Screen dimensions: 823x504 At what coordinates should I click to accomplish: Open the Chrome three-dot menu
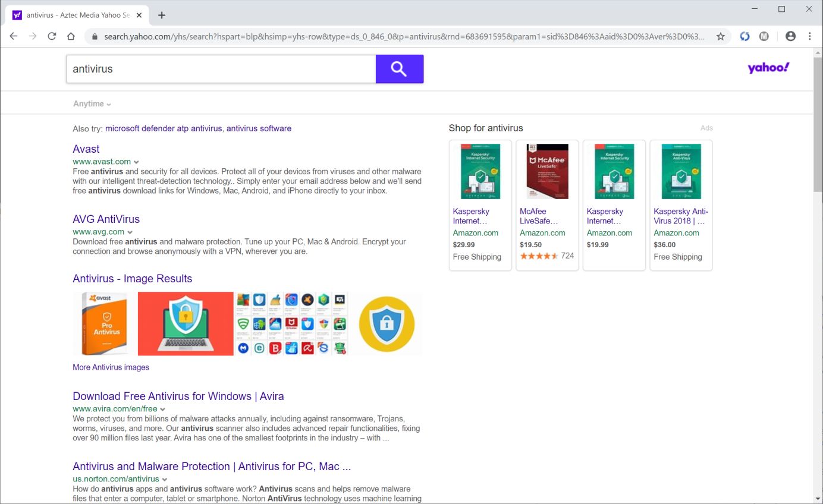coord(809,36)
